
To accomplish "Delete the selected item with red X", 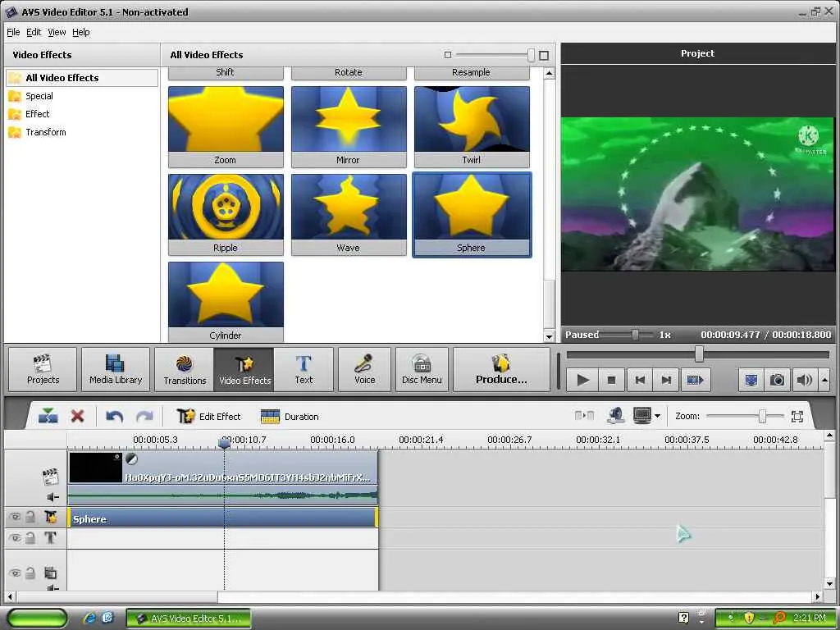I will point(78,416).
